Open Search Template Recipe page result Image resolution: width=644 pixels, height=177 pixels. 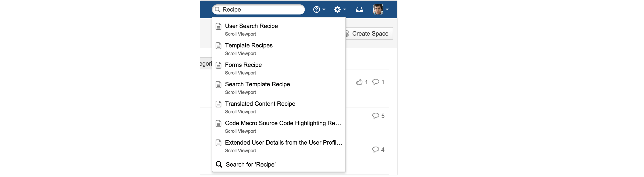(x=257, y=84)
